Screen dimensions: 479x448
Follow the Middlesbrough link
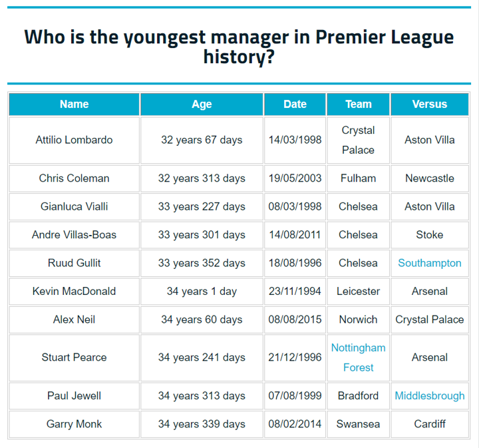click(429, 395)
